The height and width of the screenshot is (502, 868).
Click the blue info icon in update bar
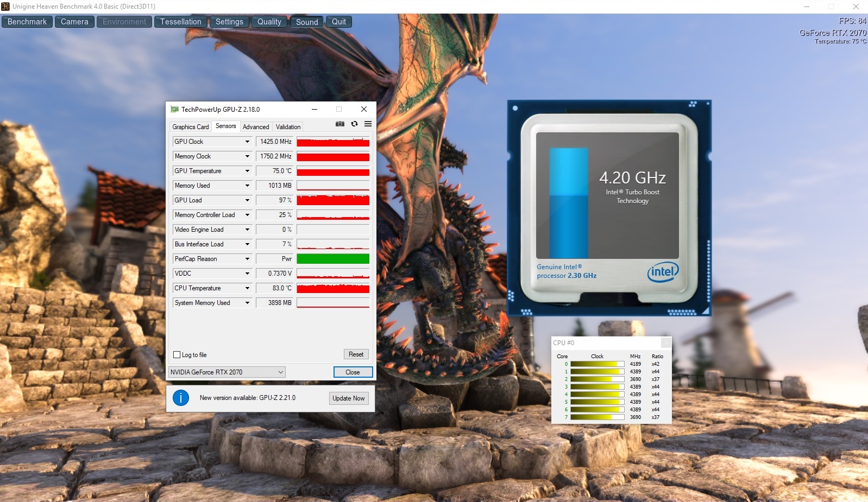click(x=181, y=398)
